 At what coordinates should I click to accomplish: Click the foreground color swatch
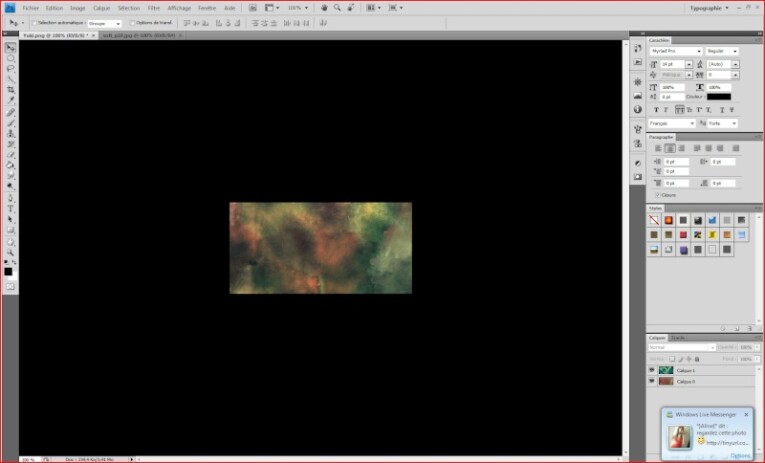pos(8,272)
